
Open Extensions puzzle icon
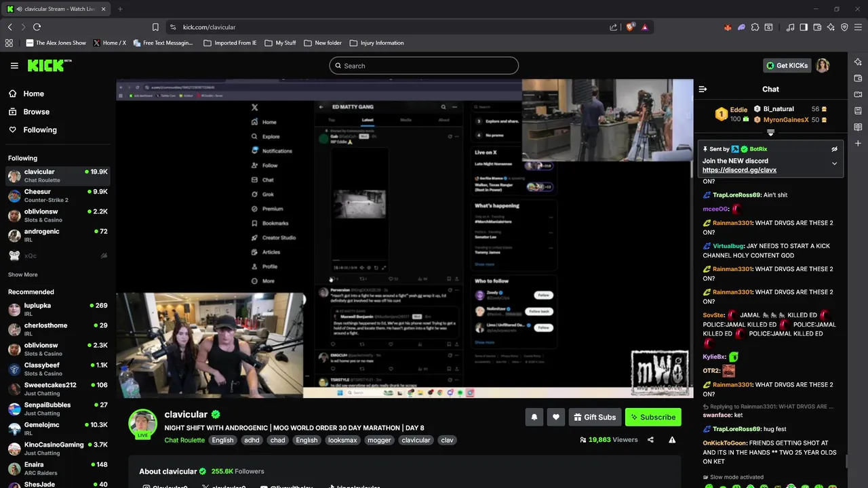[755, 27]
